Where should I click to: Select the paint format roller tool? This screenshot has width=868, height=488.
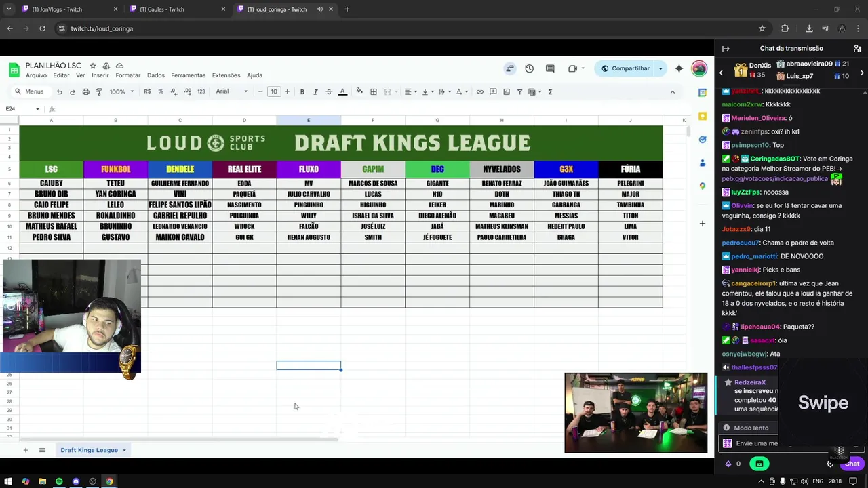pos(98,91)
